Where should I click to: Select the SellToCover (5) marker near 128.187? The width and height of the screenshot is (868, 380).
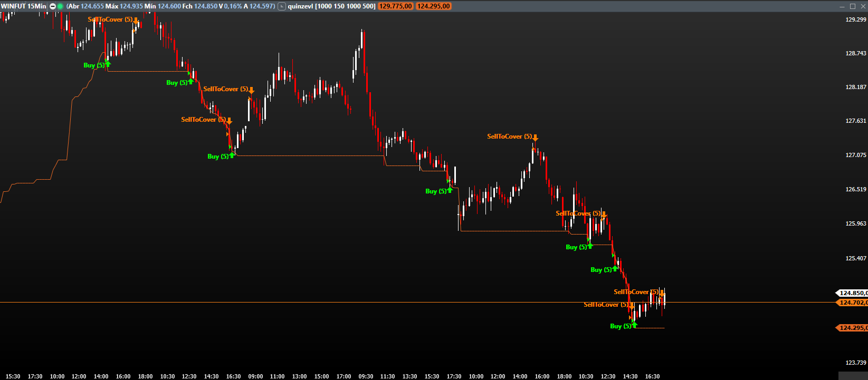click(251, 90)
